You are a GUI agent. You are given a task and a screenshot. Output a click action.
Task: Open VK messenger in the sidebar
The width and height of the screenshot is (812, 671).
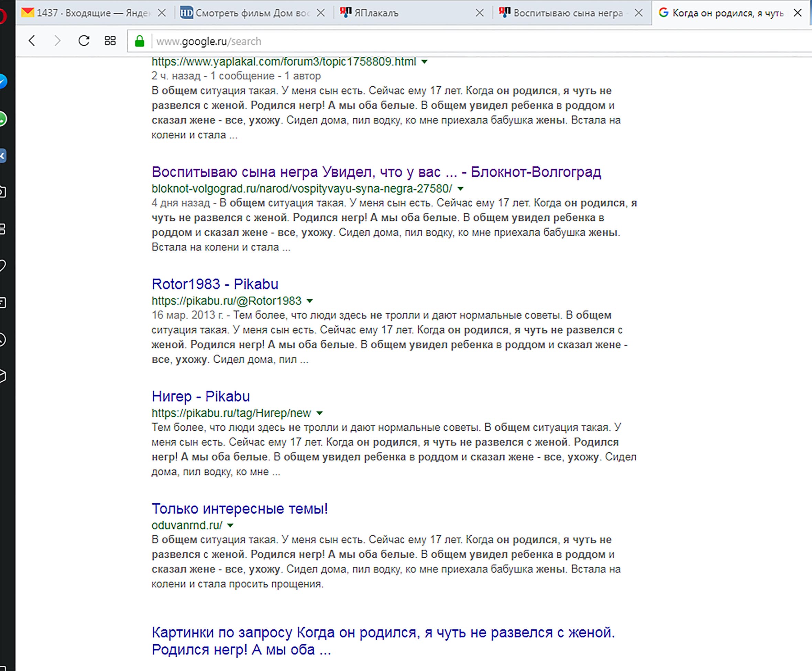[3, 156]
